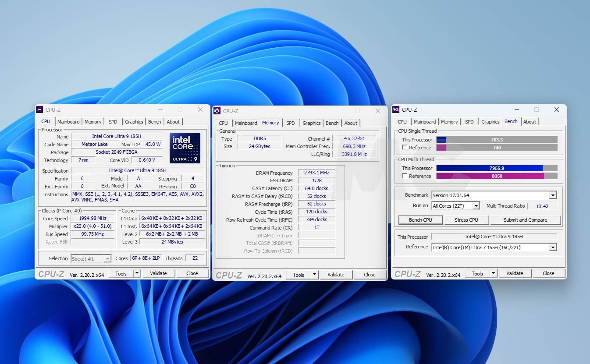
Task: Click the Close button in the Bench window footer
Action: (548, 273)
